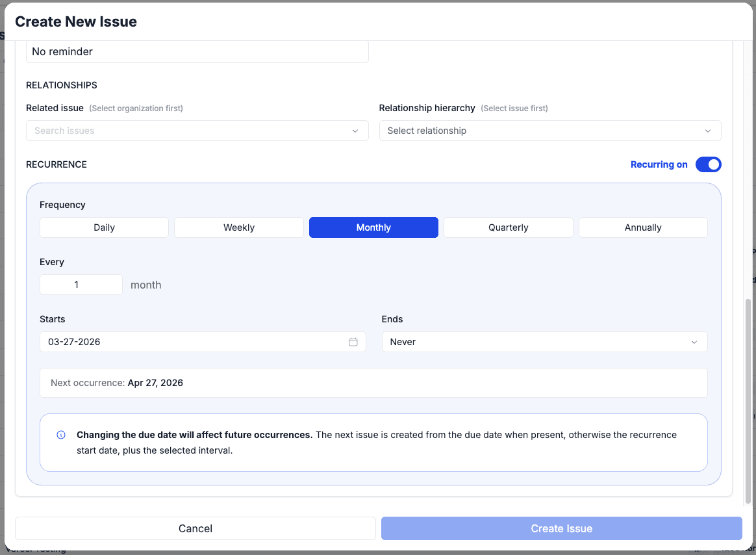Click the chevron on the Related issue field
Screen dimensions: 756x555
(x=355, y=131)
